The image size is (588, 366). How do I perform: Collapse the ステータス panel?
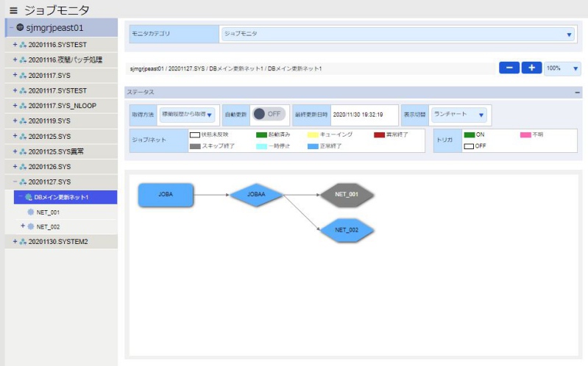click(x=577, y=92)
